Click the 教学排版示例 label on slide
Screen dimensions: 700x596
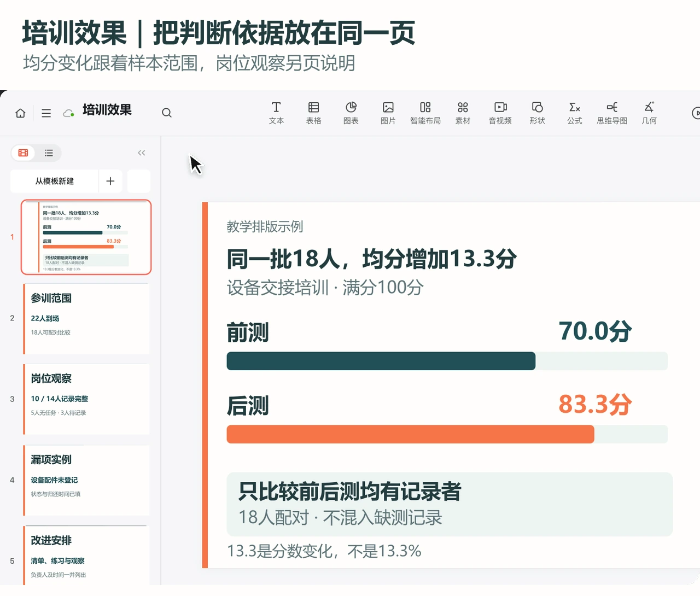coord(265,226)
